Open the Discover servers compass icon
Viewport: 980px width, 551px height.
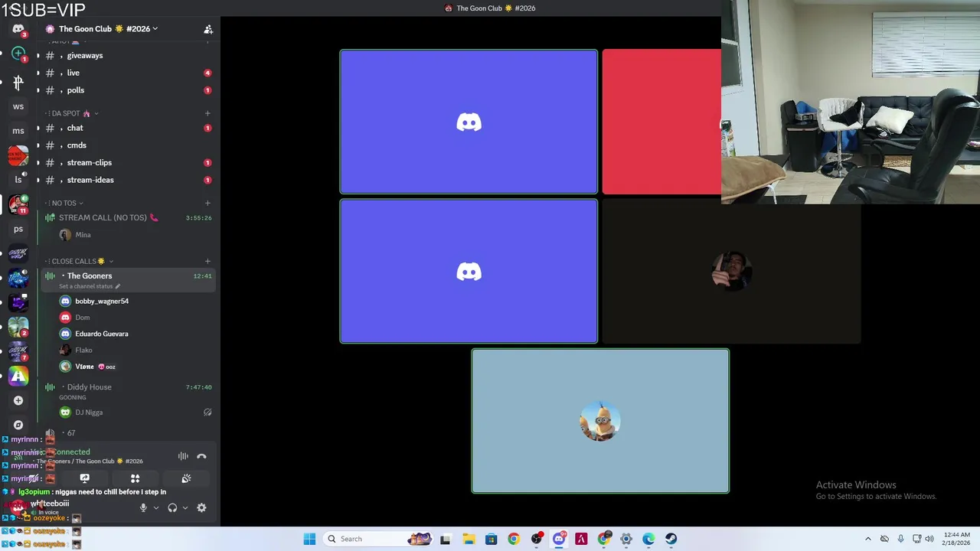click(x=18, y=425)
